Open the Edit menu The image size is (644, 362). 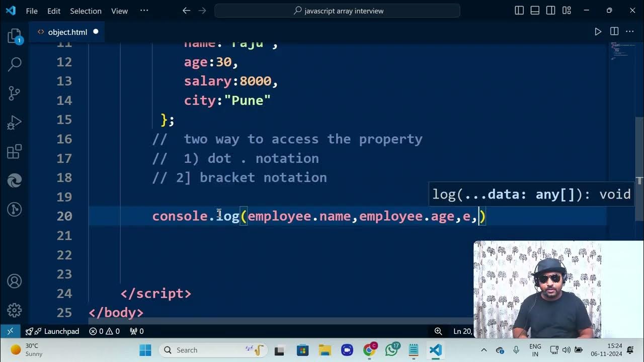[x=54, y=11]
